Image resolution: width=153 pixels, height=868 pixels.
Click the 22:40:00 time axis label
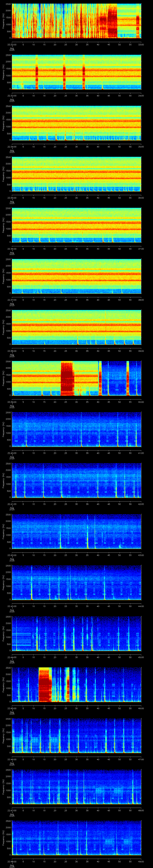point(12,453)
